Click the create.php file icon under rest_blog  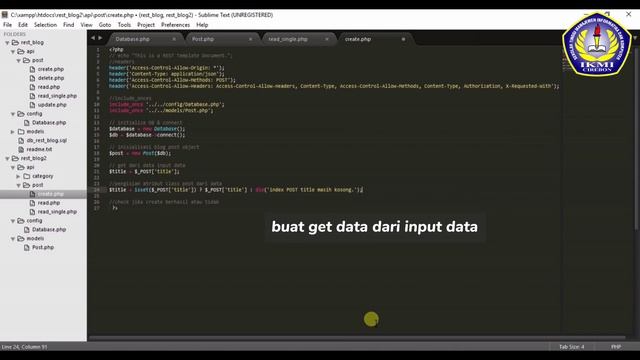(x=32, y=69)
